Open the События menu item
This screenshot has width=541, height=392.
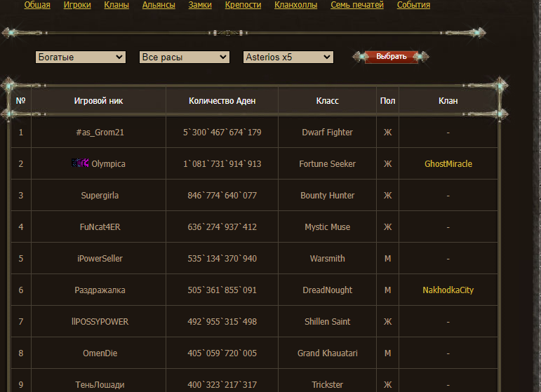click(413, 5)
